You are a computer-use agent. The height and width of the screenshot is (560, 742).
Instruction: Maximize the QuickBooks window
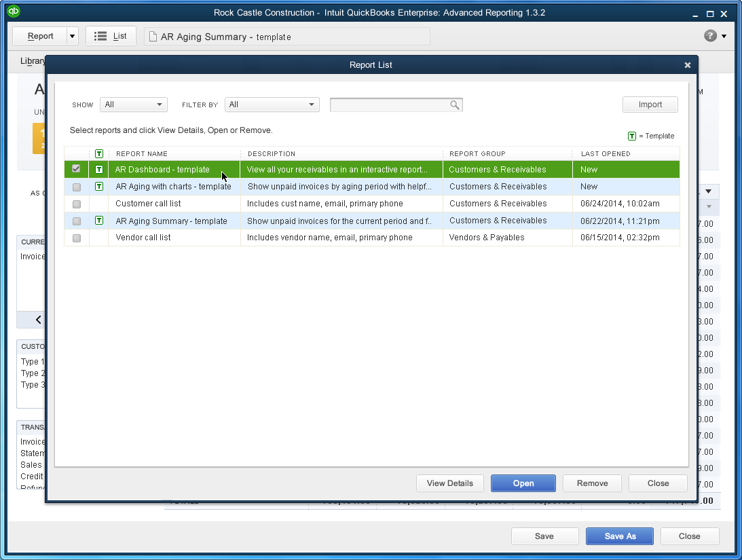(x=710, y=14)
